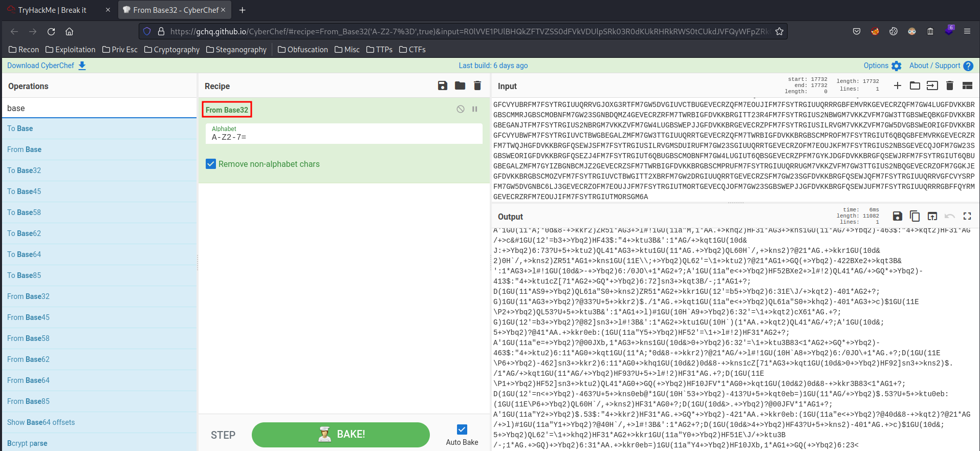Open the Steganography bookmarks folder
Image resolution: width=980 pixels, height=451 pixels.
click(236, 50)
